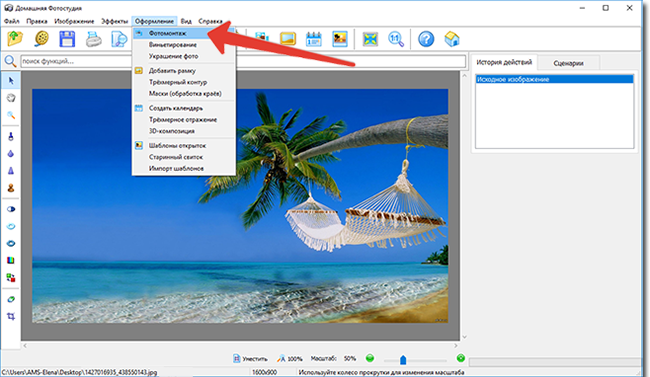
Task: Select the hand pan tool
Action: [11, 98]
